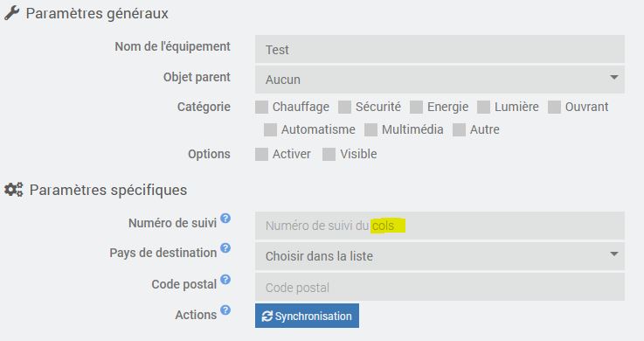The width and height of the screenshot is (644, 341).
Task: Enable the Activer option checkbox
Action: pos(261,154)
